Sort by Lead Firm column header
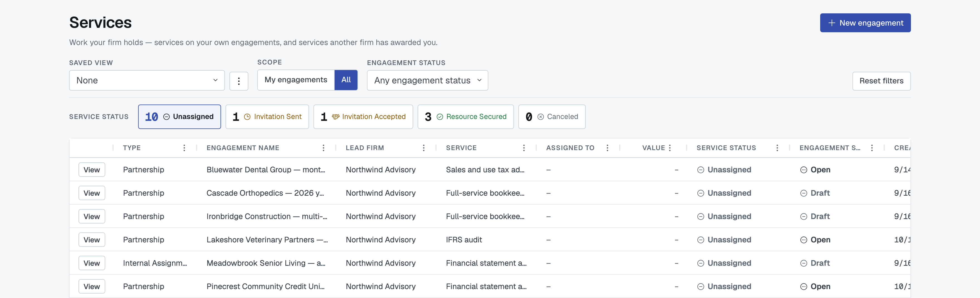The height and width of the screenshot is (298, 980). tap(365, 148)
